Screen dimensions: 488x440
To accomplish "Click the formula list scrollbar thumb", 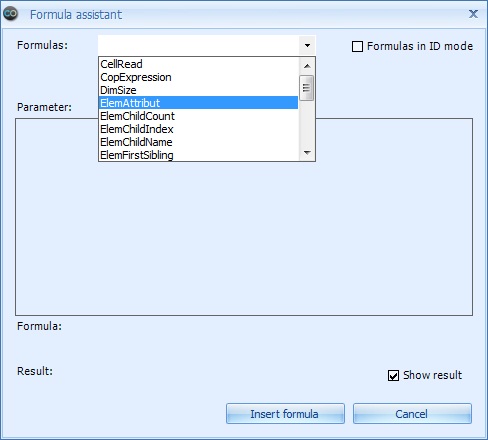I will coord(307,88).
